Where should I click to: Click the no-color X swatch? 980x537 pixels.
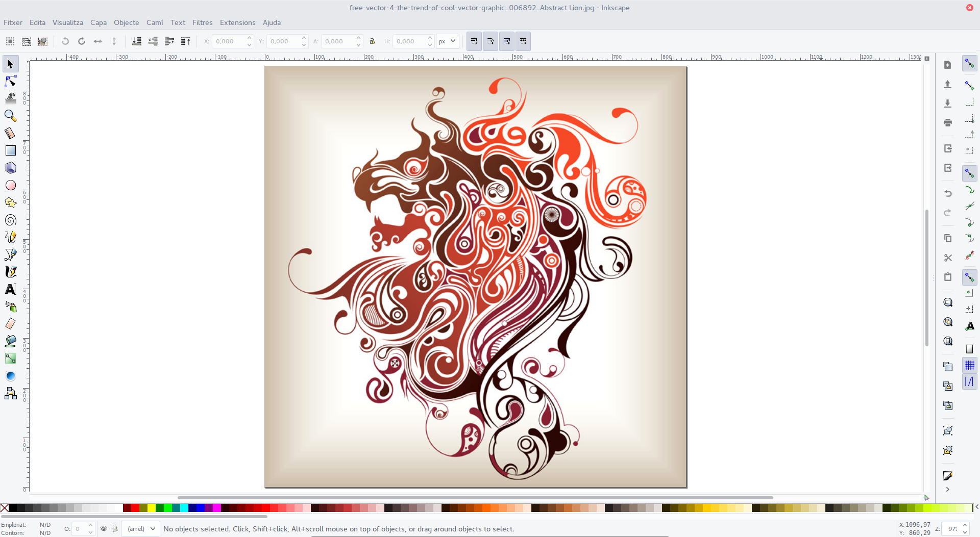point(5,508)
